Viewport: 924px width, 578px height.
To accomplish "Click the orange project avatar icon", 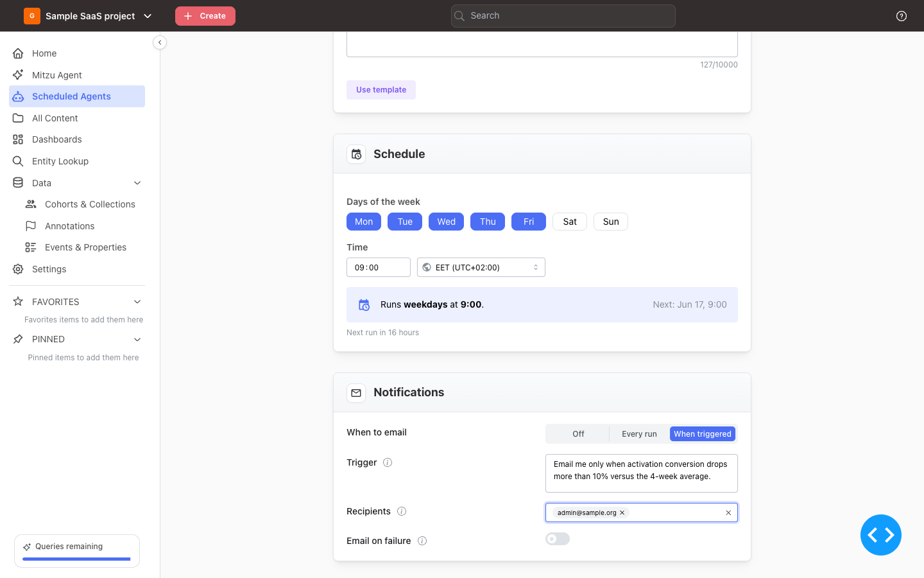I will [32, 16].
